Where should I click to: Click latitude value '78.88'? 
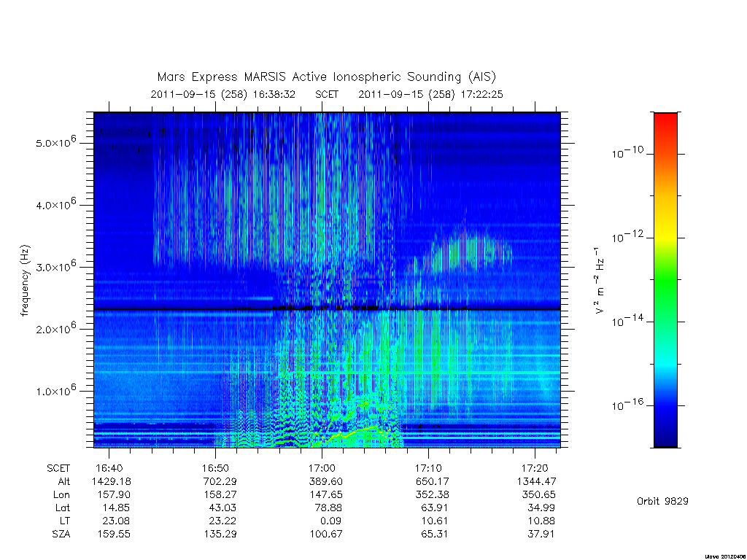pos(329,508)
